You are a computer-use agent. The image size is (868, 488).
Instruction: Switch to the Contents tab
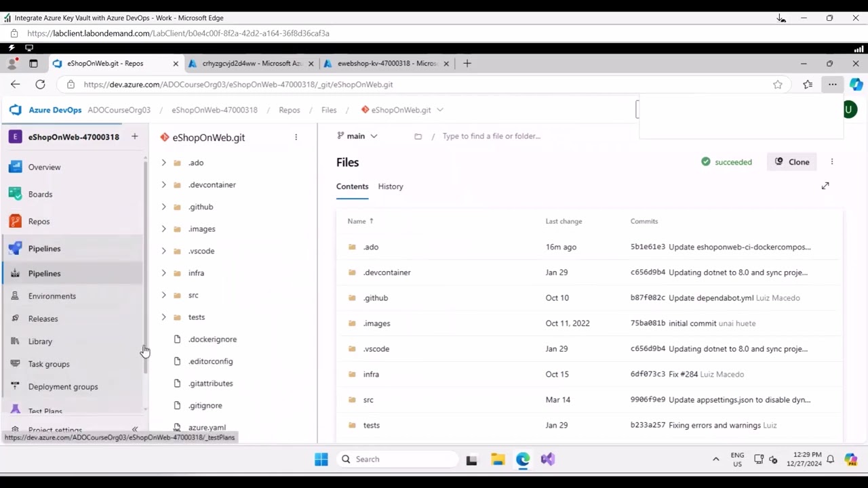[x=352, y=186]
